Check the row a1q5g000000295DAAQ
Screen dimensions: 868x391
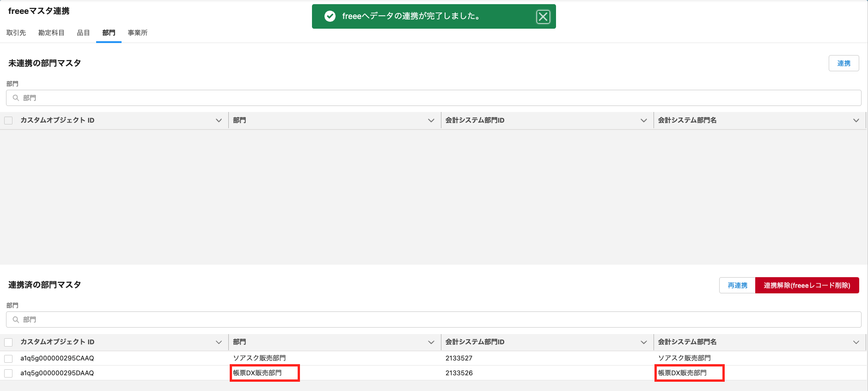pos(8,373)
